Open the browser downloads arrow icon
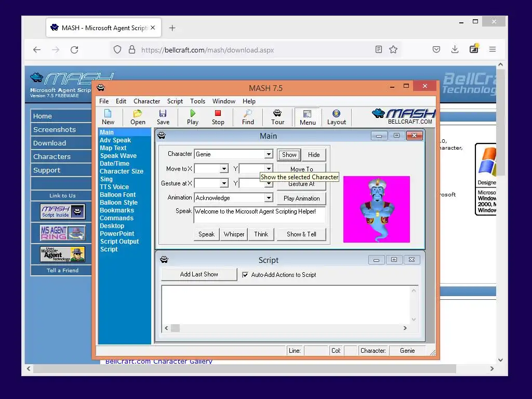 (455, 49)
